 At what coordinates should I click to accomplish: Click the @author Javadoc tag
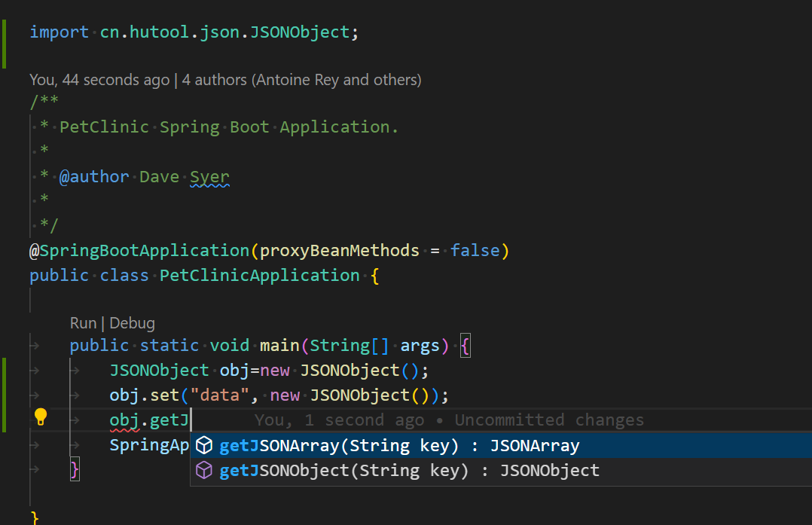click(x=94, y=176)
